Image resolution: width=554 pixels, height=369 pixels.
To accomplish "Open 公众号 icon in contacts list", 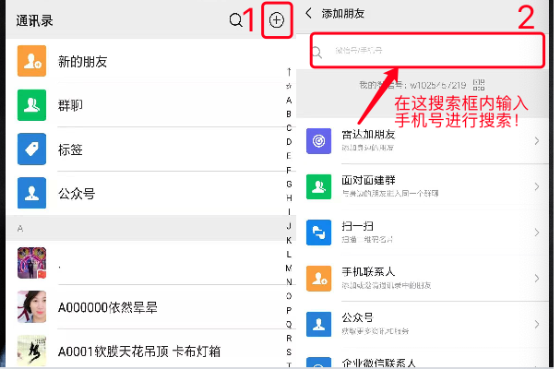I will pos(32,193).
